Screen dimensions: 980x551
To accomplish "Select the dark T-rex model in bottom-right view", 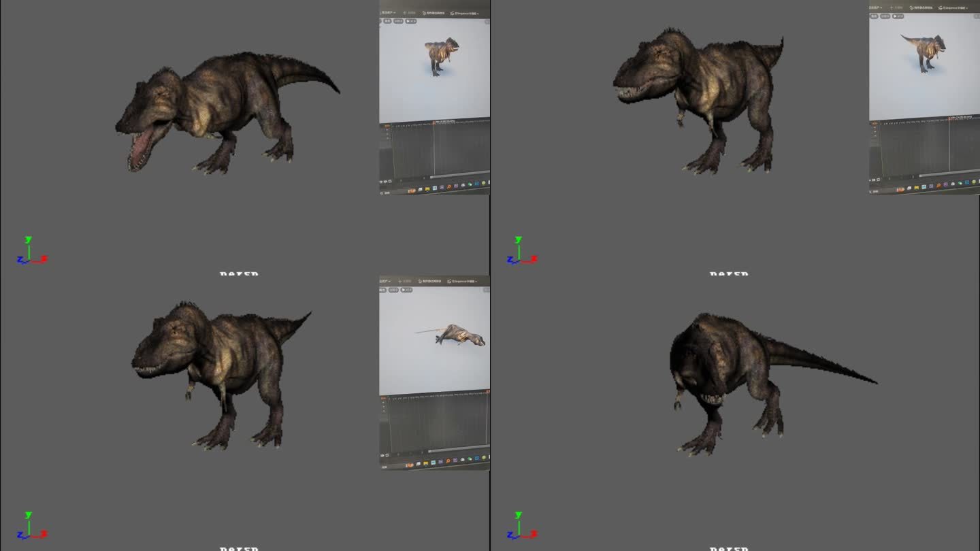I will [x=742, y=381].
